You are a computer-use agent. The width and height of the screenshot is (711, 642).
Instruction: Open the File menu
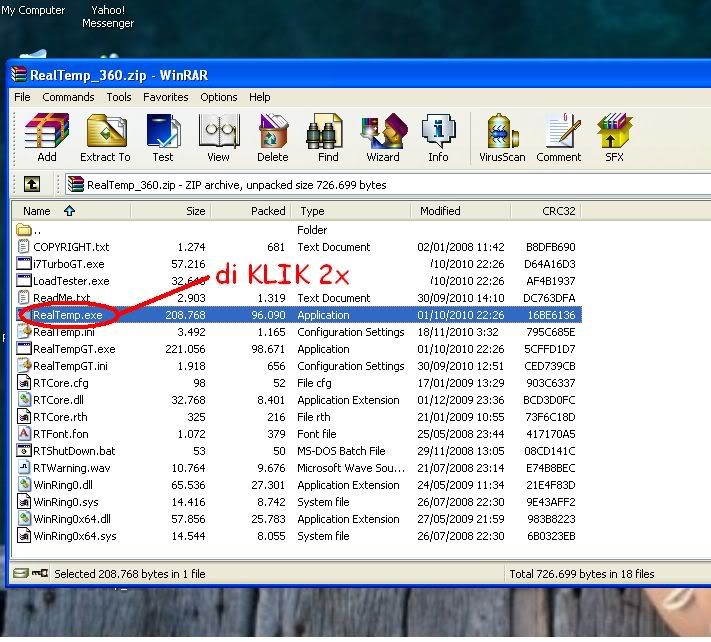coord(22,97)
